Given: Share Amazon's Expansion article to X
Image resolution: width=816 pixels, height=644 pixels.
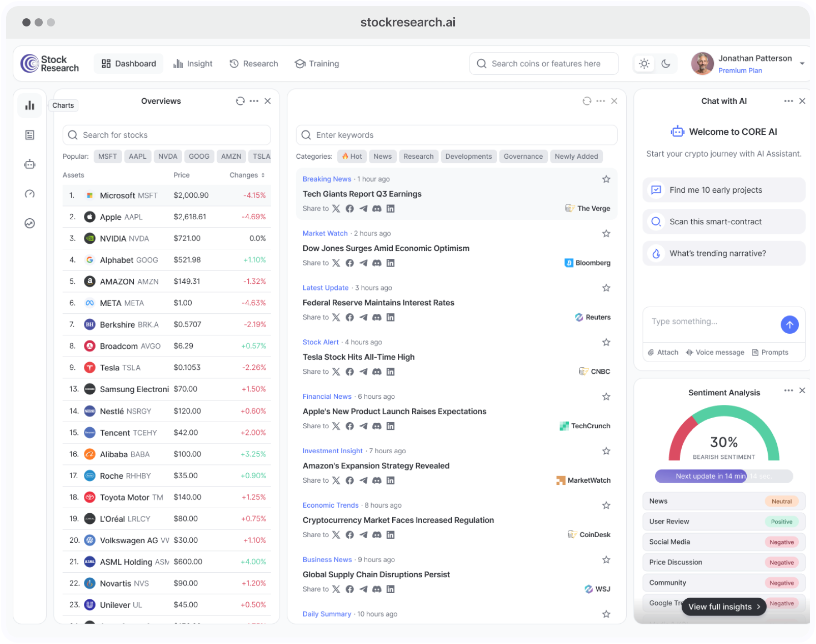Looking at the screenshot, I should (336, 481).
